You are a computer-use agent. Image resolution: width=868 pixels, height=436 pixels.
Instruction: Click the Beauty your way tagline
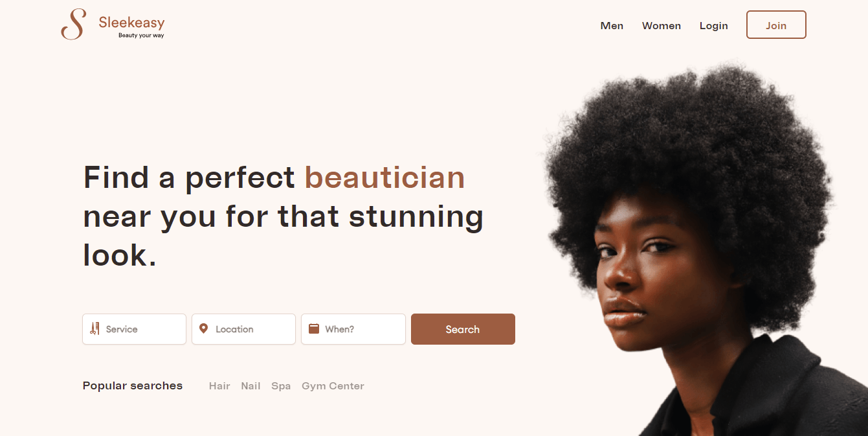pyautogui.click(x=141, y=36)
